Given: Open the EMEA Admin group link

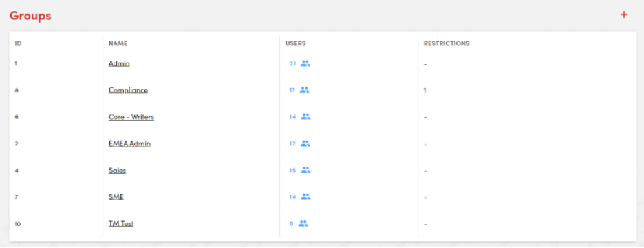Looking at the screenshot, I should pyautogui.click(x=129, y=143).
